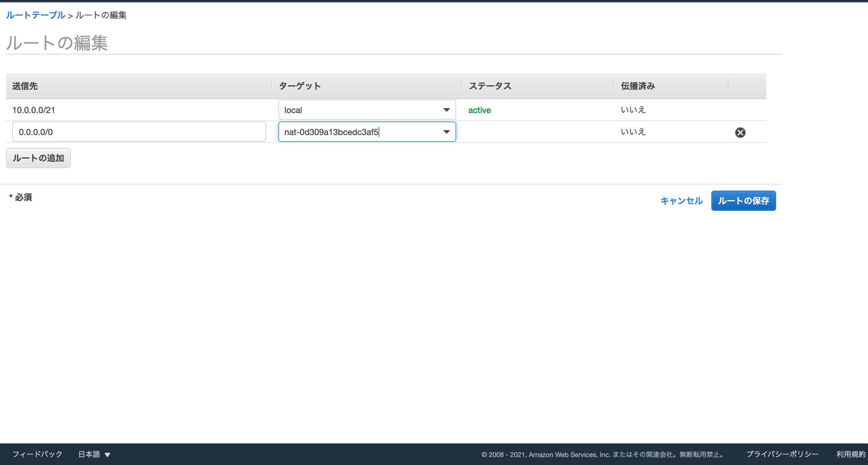Image resolution: width=868 pixels, height=465 pixels.
Task: Click the 送信先 column header
Action: [25, 86]
